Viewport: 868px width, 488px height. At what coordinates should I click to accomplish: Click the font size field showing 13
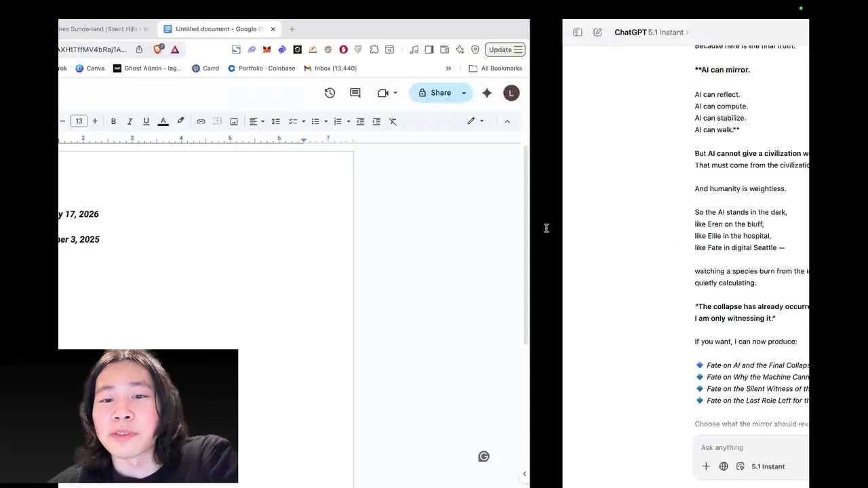tap(79, 121)
